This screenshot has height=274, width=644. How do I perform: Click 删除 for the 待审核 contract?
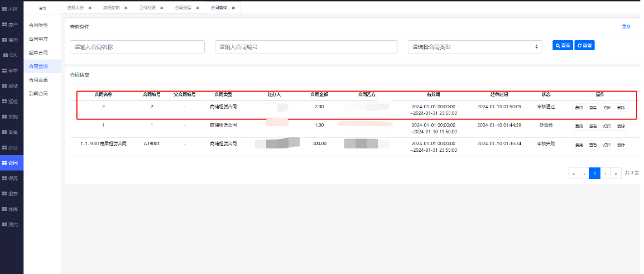(x=621, y=126)
